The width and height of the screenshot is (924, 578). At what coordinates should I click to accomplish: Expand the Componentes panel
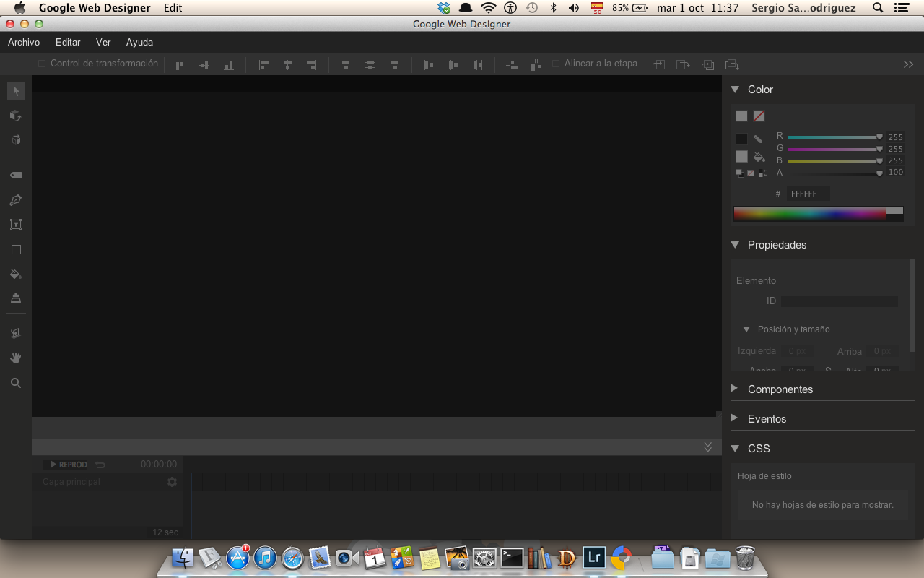click(x=734, y=389)
